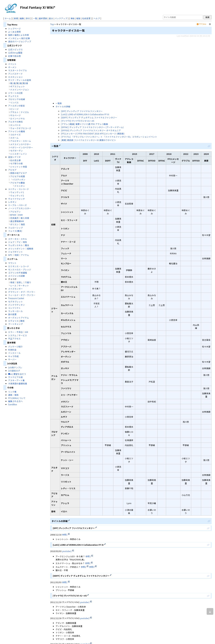
Task: Click anchor link icon on [DDFF] section heading
Action: point(208,576)
